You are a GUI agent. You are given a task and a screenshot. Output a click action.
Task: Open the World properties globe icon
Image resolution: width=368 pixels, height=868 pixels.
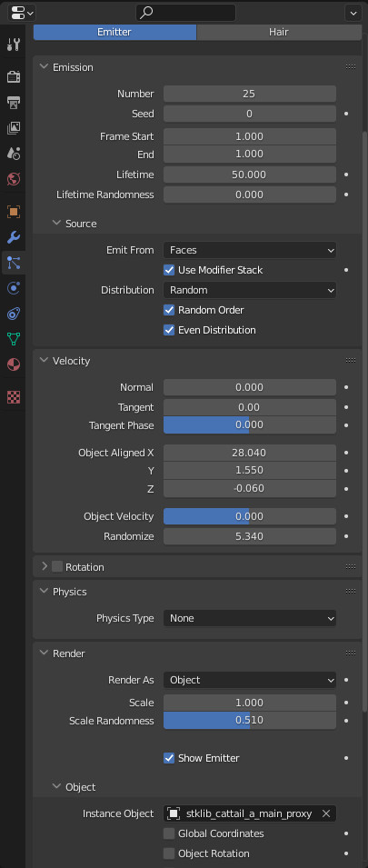pyautogui.click(x=14, y=179)
